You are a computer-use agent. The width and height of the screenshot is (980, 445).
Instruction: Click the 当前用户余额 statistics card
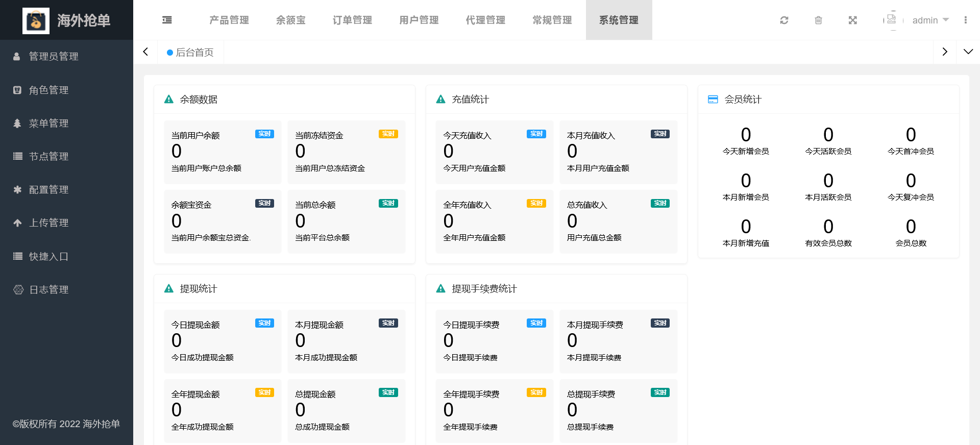[x=223, y=152]
